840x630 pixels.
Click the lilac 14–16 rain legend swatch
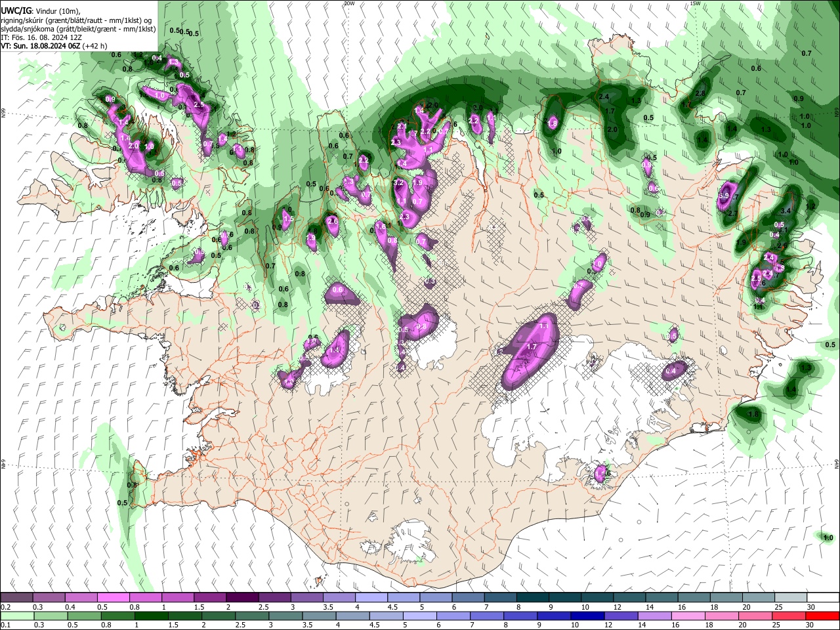656,616
